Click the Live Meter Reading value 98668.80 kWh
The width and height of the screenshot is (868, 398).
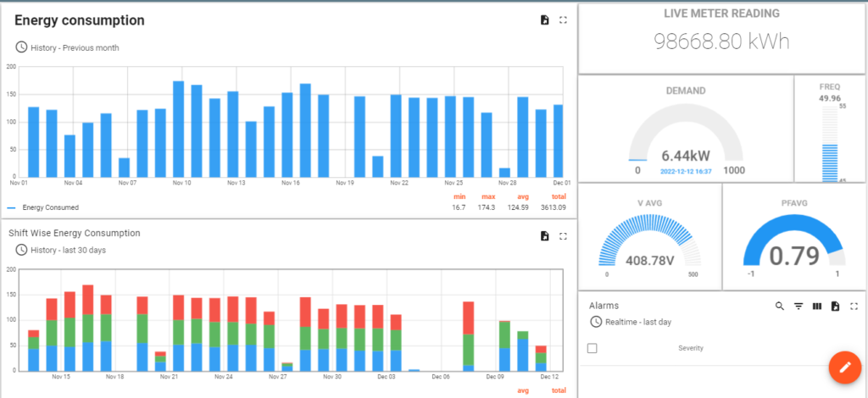[x=721, y=41]
